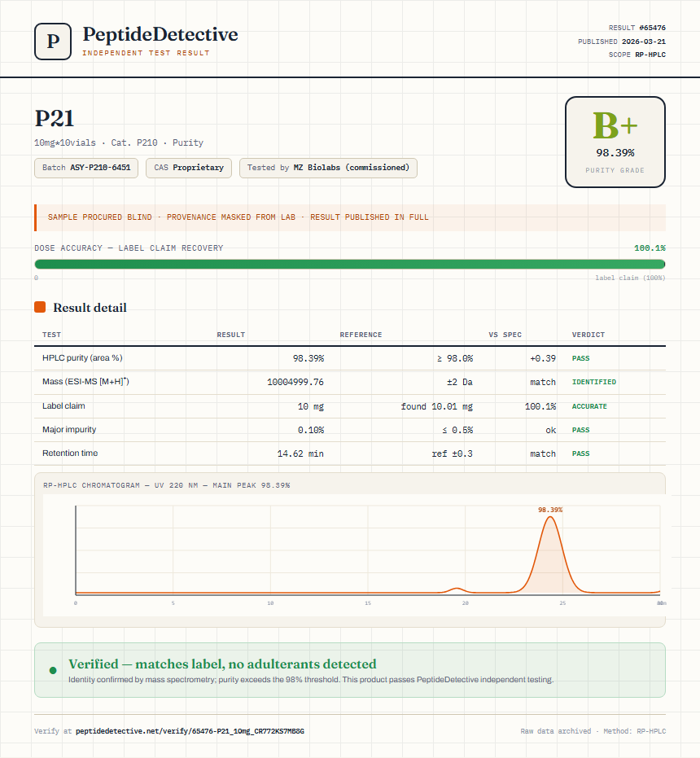Click the 0.10% major impurity result
700x758 pixels.
tap(311, 430)
